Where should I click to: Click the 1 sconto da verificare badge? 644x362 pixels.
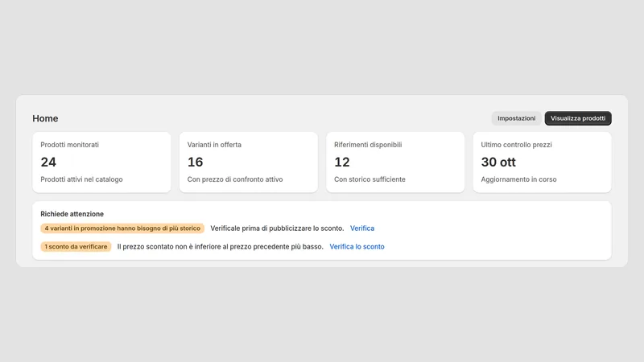click(x=76, y=247)
